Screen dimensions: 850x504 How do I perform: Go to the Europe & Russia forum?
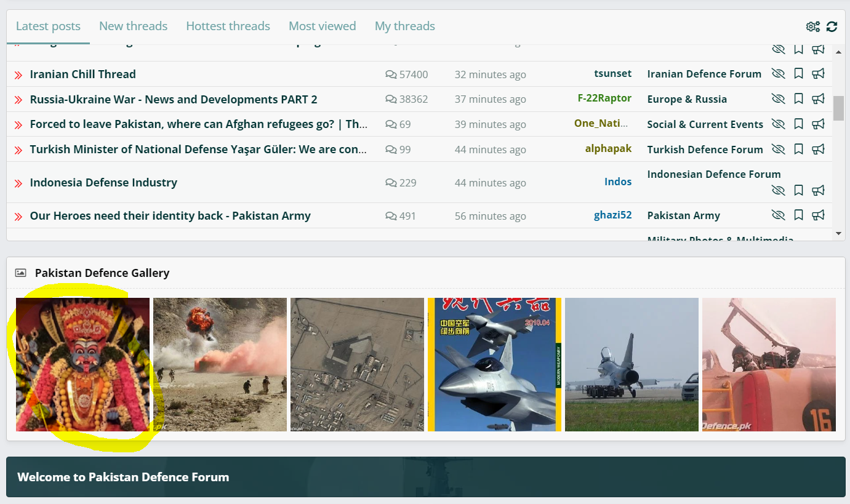687,99
